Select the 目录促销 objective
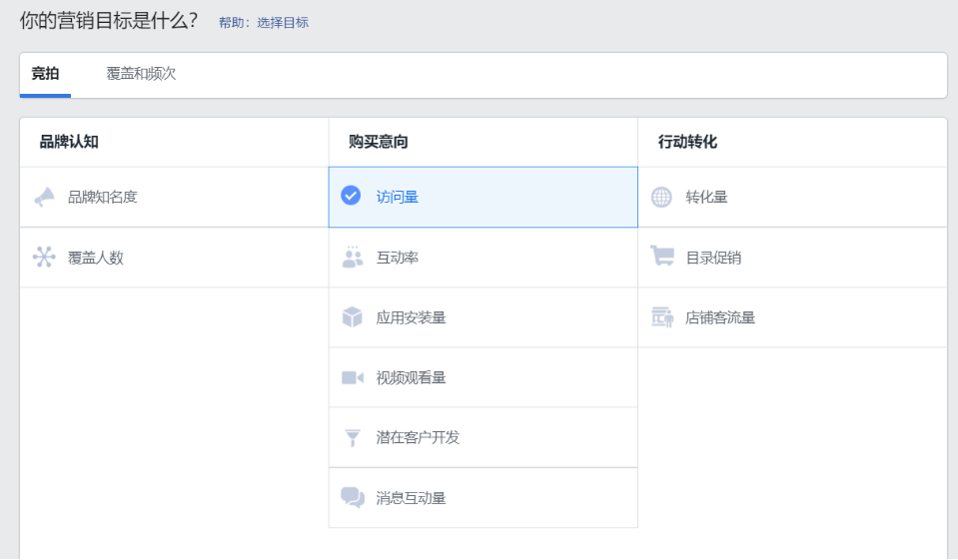The height and width of the screenshot is (560, 958). pos(792,258)
